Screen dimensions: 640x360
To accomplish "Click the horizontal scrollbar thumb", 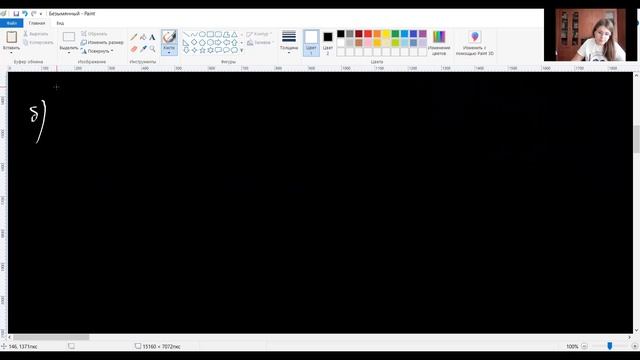I will pyautogui.click(x=51, y=338).
